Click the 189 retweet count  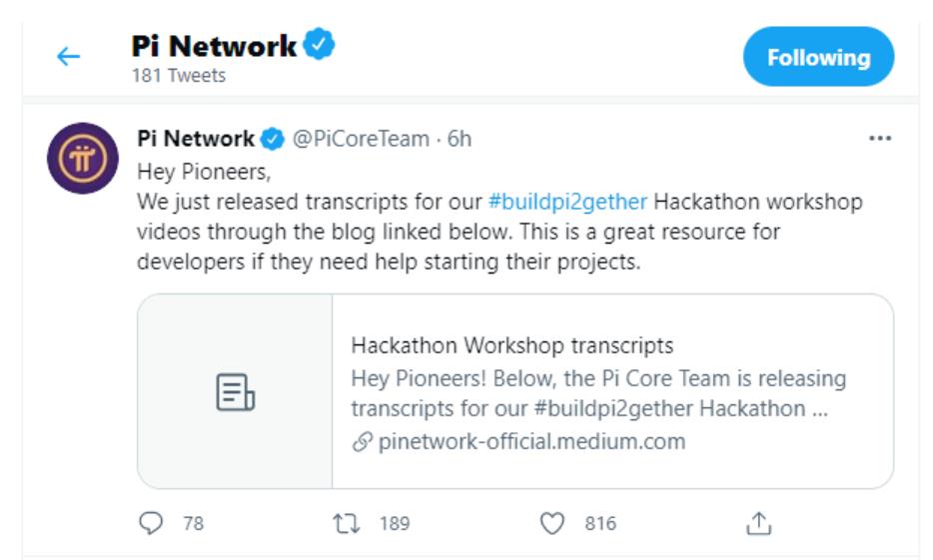(x=394, y=523)
